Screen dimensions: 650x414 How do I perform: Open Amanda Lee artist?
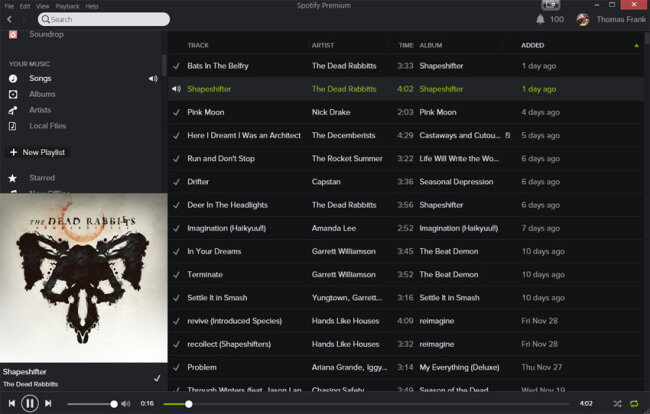334,228
